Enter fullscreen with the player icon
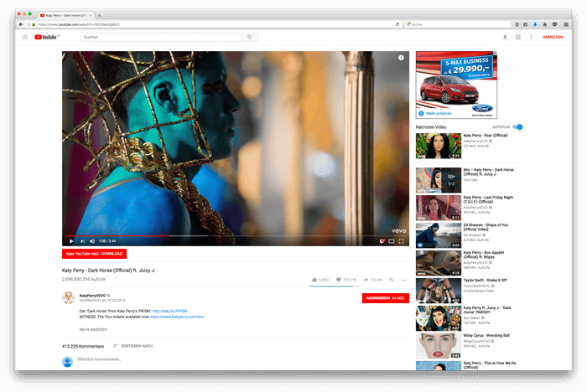 (401, 241)
